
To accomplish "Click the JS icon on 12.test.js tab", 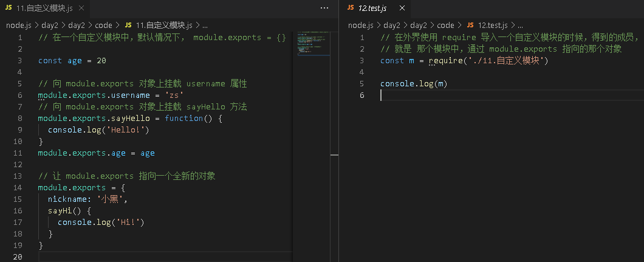I will pyautogui.click(x=351, y=8).
